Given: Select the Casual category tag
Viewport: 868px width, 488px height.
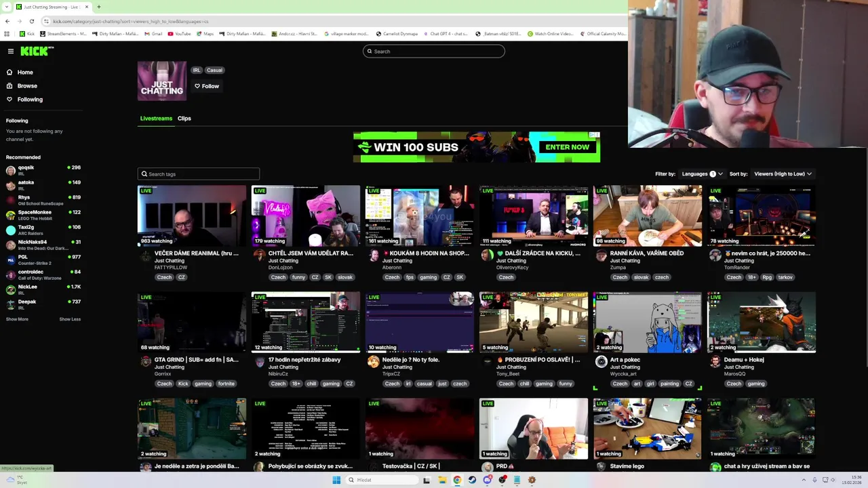Looking at the screenshot, I should point(214,70).
